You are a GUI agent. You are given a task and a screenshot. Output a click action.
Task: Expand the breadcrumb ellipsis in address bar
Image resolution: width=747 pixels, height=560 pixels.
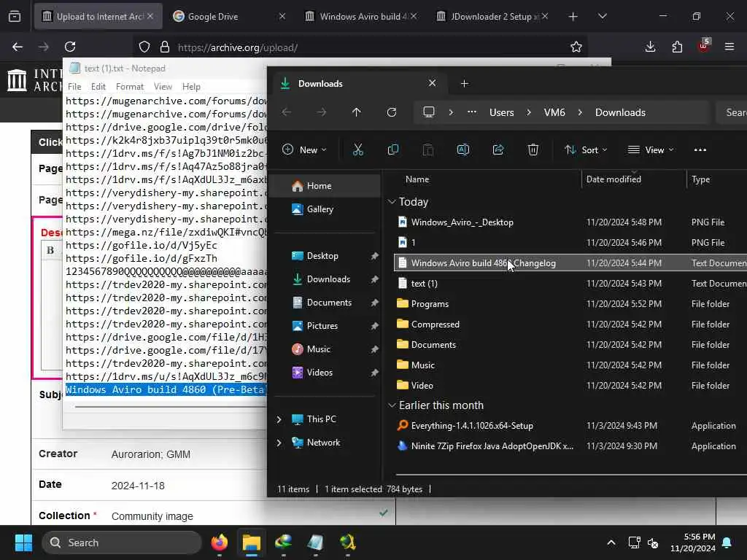click(472, 112)
